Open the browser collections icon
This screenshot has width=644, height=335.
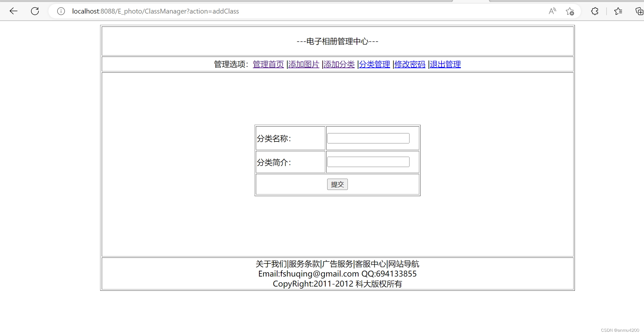pyautogui.click(x=639, y=11)
